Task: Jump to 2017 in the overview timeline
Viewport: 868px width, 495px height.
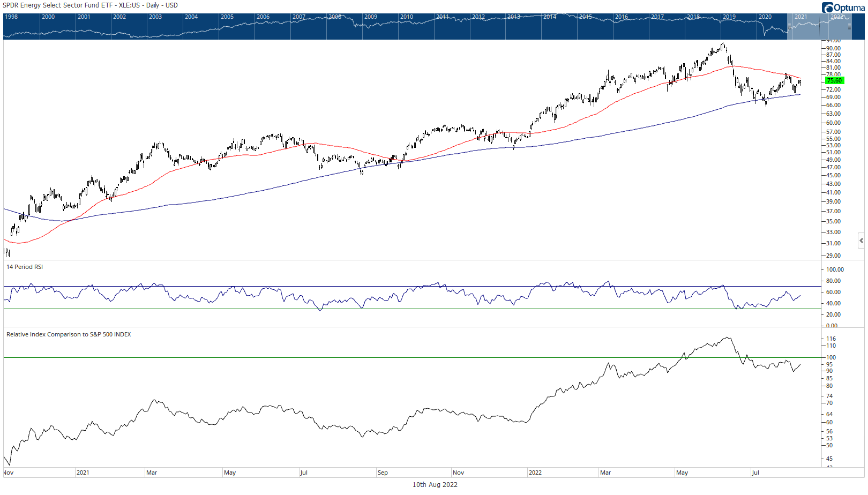Action: 657,17
